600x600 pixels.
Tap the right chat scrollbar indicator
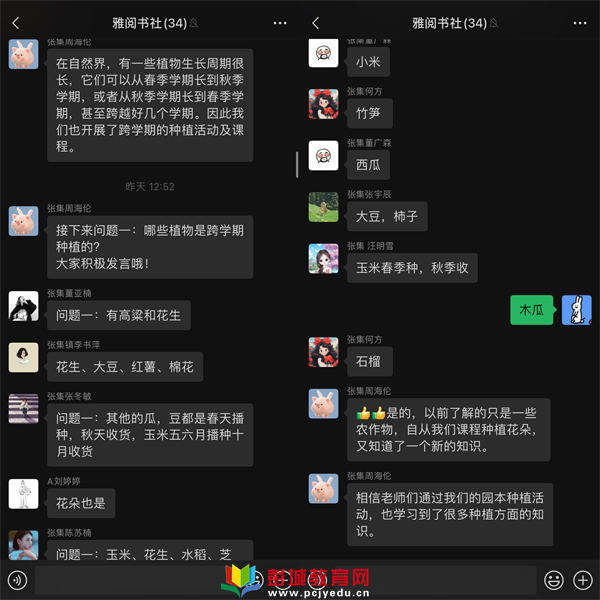point(297,165)
